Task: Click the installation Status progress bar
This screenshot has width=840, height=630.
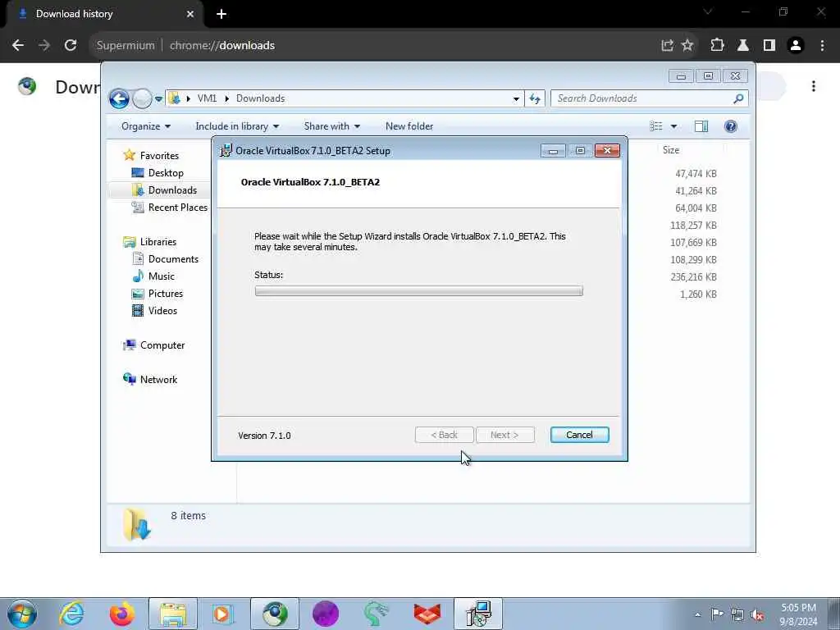Action: pyautogui.click(x=418, y=291)
